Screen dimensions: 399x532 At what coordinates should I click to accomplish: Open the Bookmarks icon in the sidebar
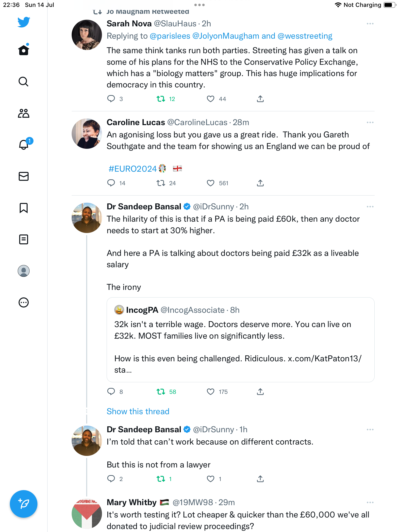point(24,208)
